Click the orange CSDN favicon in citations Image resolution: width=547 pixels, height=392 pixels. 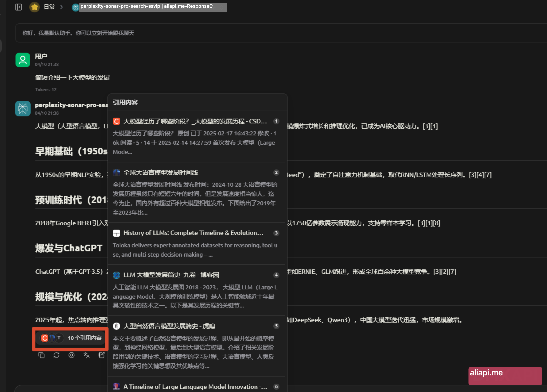coord(116,121)
